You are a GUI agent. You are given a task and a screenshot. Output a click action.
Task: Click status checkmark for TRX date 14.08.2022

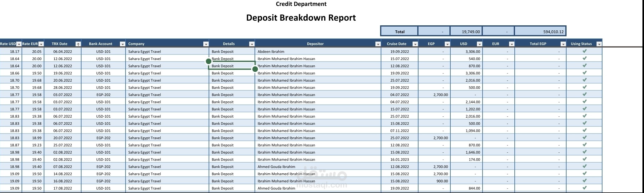point(584,173)
